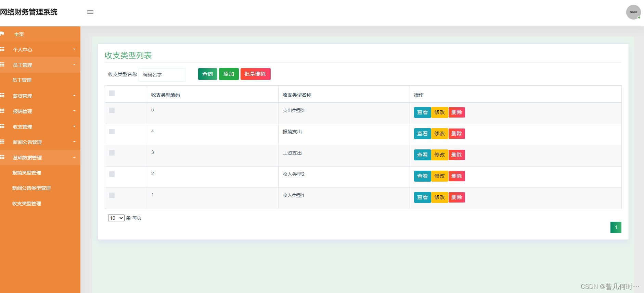This screenshot has height=293, width=644.
Task: Select 个人中心 menu label
Action: (23, 50)
